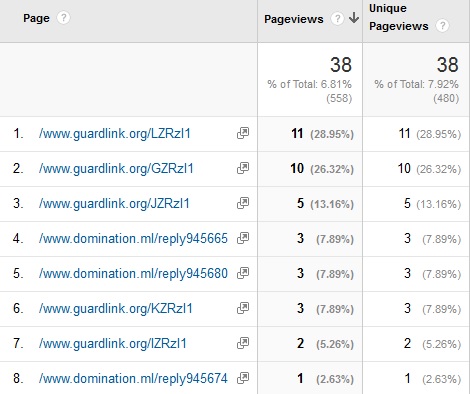Sort by the Pageviews column header
470x394 pixels.
coord(294,19)
